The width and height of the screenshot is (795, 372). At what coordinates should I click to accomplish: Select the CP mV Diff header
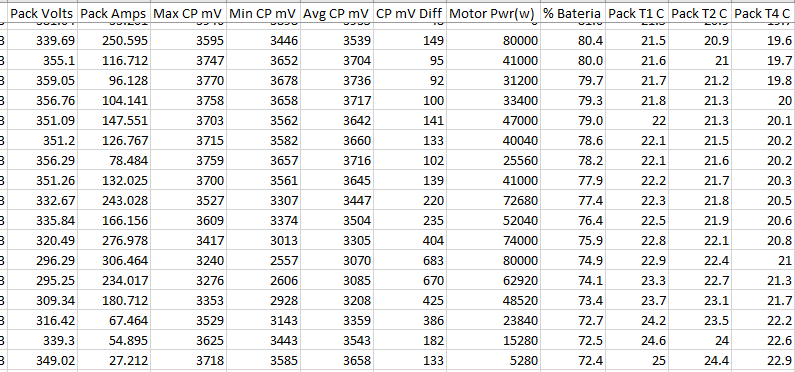point(410,14)
